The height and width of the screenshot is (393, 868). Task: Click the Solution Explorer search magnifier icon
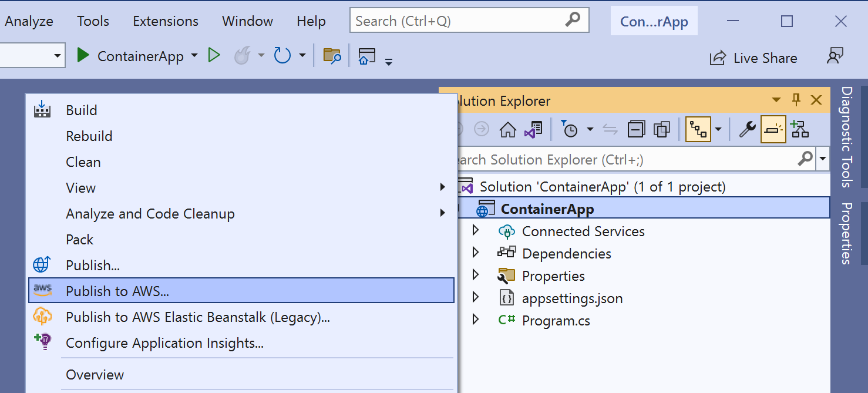[x=805, y=158]
